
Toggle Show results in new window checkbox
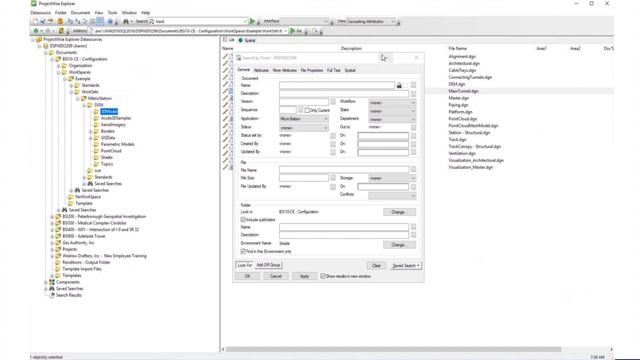tap(323, 276)
